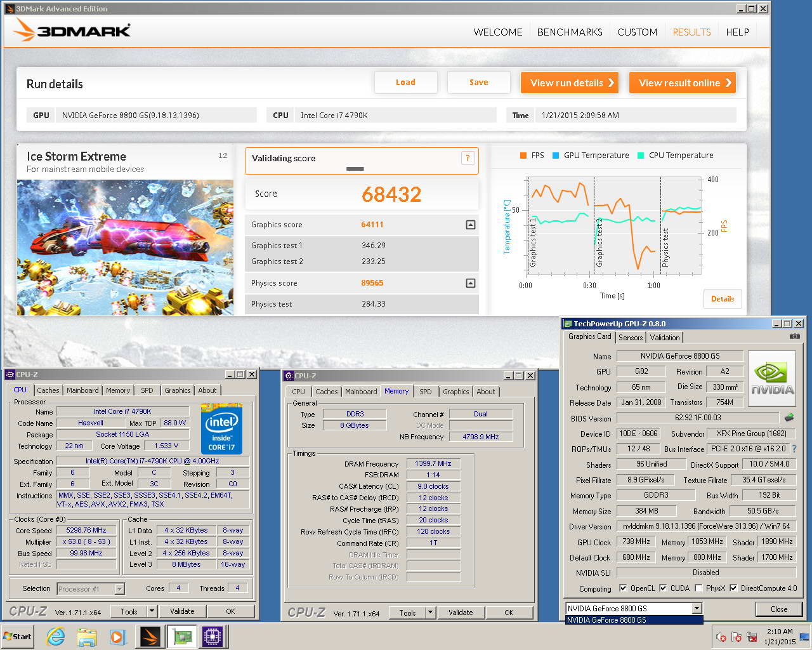This screenshot has width=812, height=650.
Task: Click the orange FPS legend swatch
Action: [523, 156]
